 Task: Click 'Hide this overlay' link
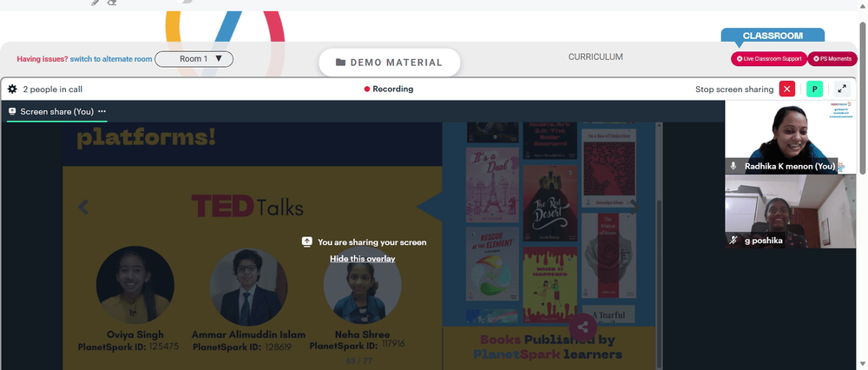coord(363,259)
